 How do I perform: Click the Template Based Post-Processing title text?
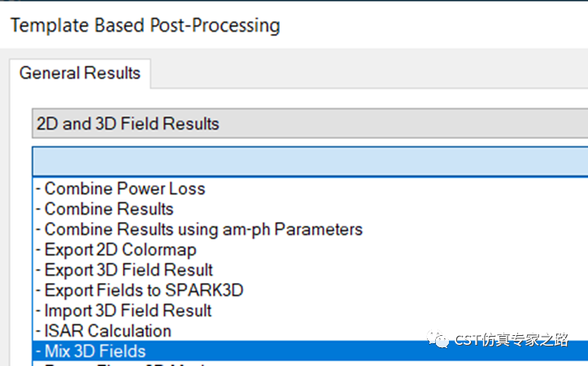[145, 25]
